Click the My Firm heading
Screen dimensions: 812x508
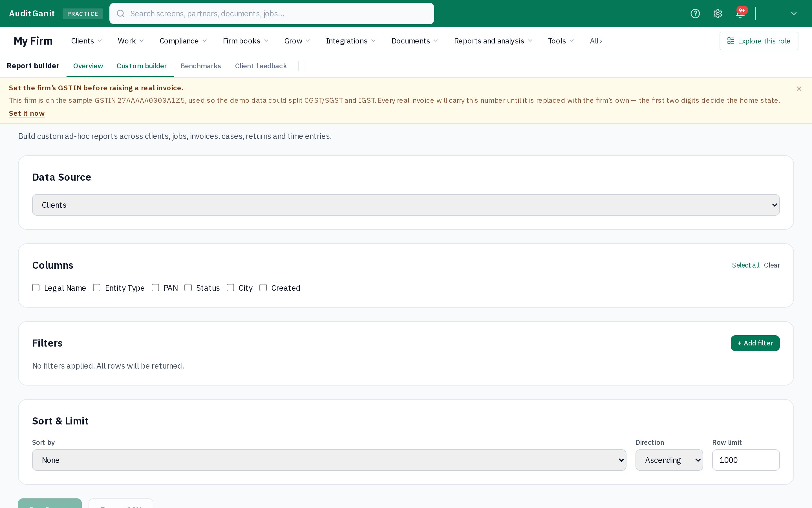[33, 41]
